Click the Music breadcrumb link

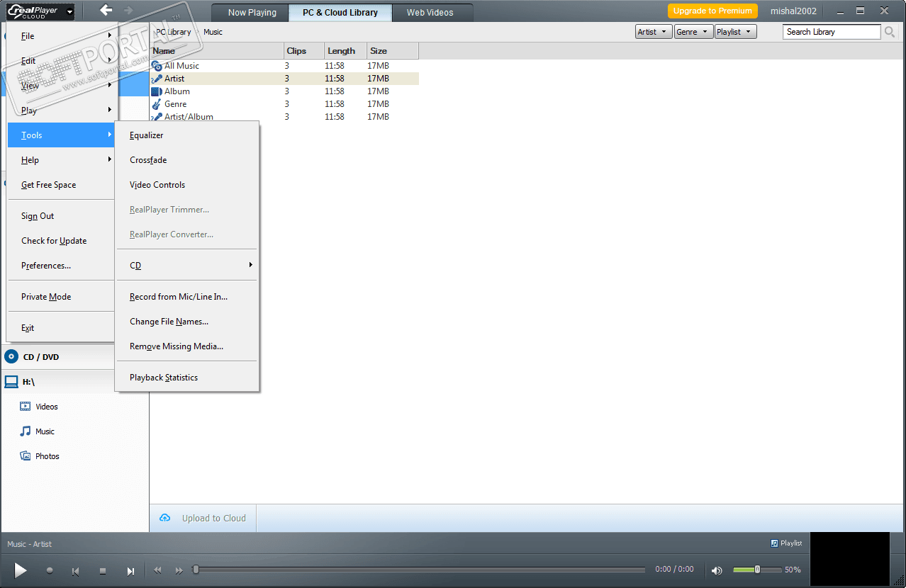(213, 32)
